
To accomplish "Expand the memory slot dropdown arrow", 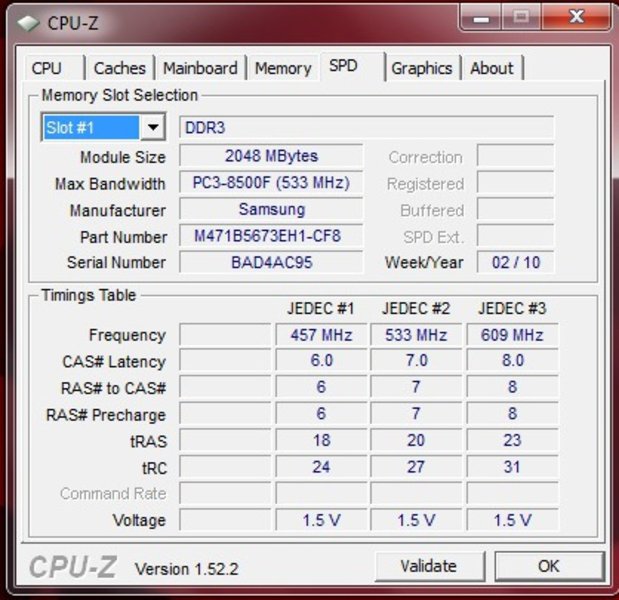I will [x=152, y=127].
